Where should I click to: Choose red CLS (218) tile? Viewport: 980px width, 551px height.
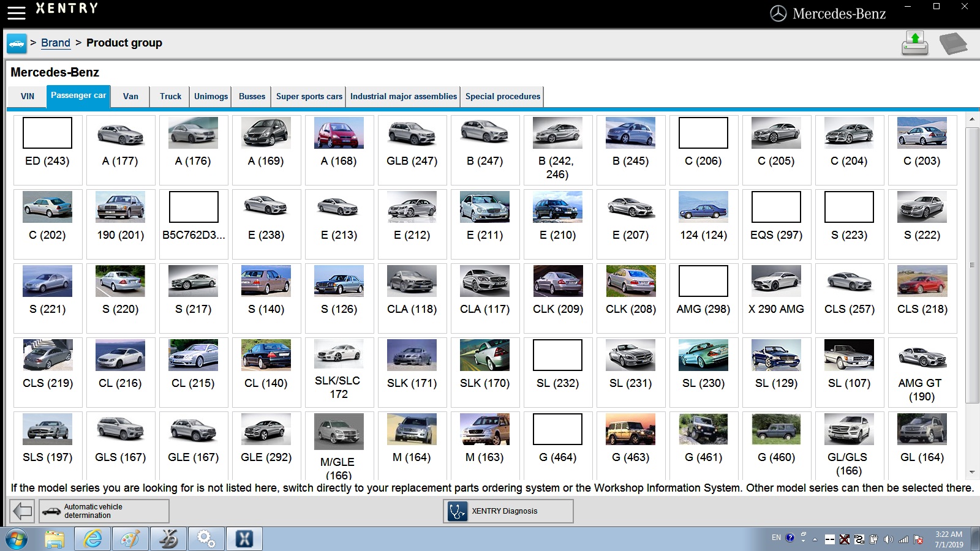tap(922, 298)
